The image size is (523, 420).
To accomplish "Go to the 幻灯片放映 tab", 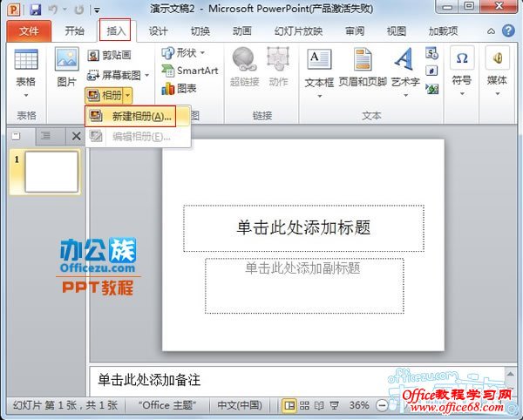I will point(298,31).
